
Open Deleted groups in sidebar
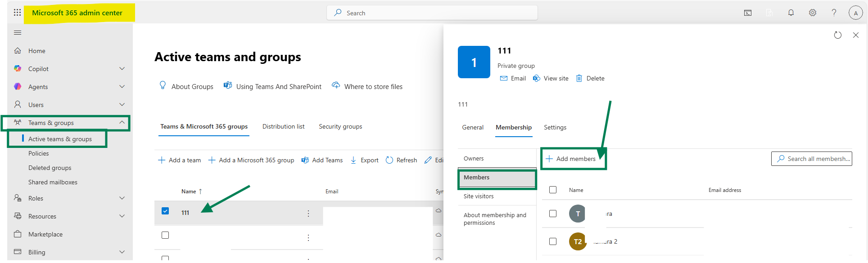[50, 168]
